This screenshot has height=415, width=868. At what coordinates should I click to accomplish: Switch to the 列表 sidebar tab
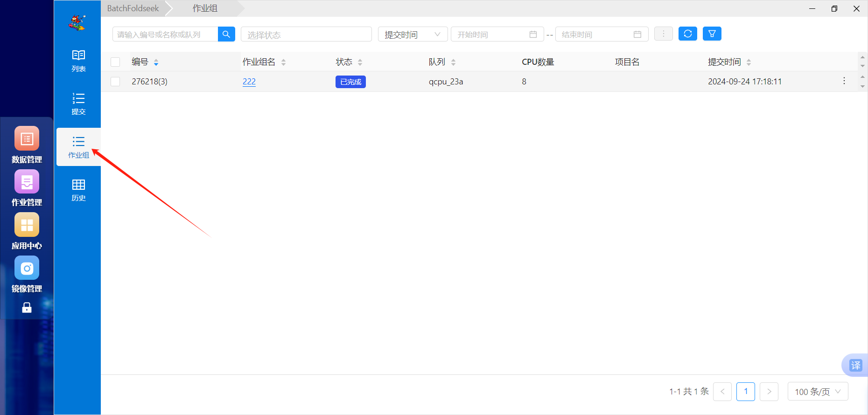point(78,61)
